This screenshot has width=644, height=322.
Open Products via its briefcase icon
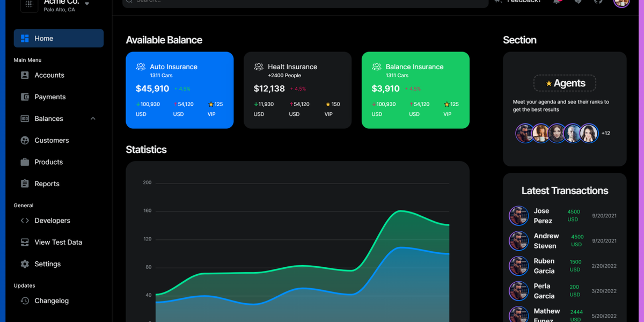pyautogui.click(x=25, y=162)
